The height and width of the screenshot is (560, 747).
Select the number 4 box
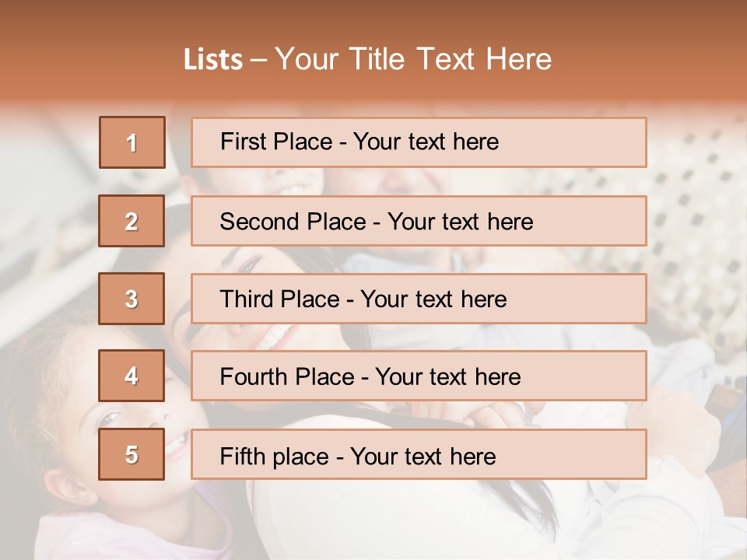point(132,376)
